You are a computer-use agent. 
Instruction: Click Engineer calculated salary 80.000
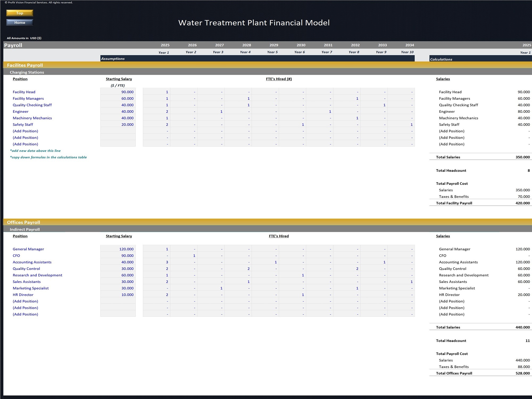tap(524, 111)
